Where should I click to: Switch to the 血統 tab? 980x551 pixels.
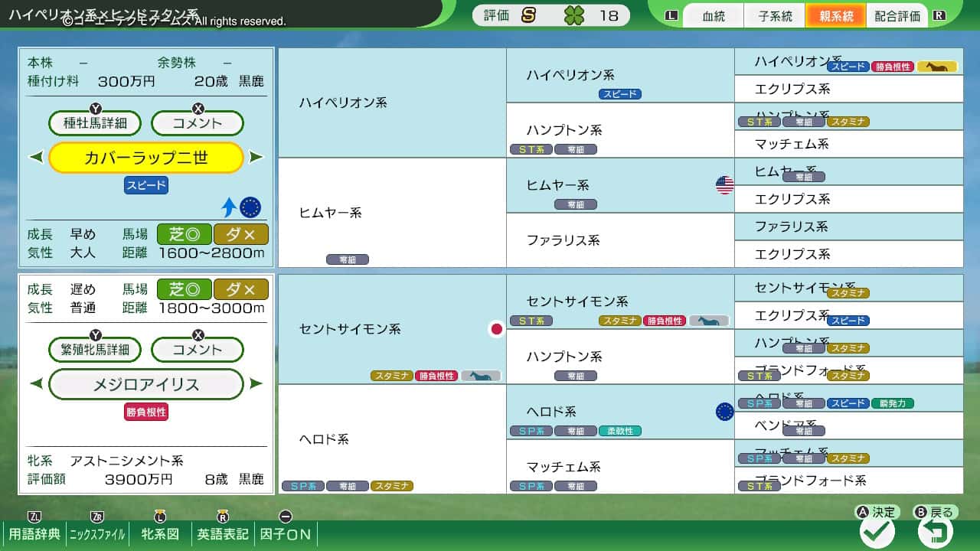(x=713, y=16)
